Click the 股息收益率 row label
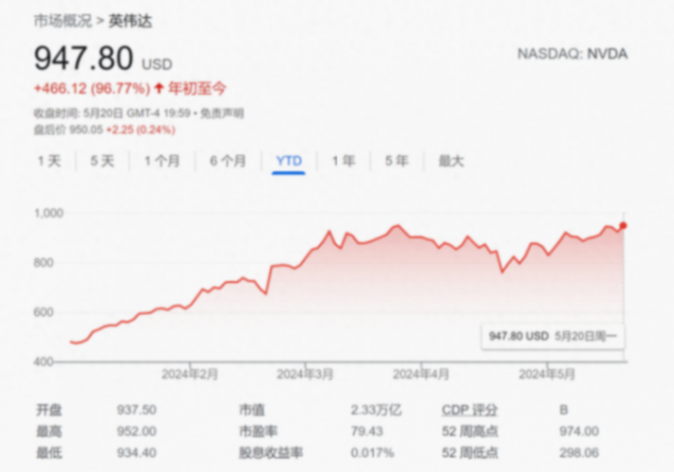 click(x=271, y=453)
